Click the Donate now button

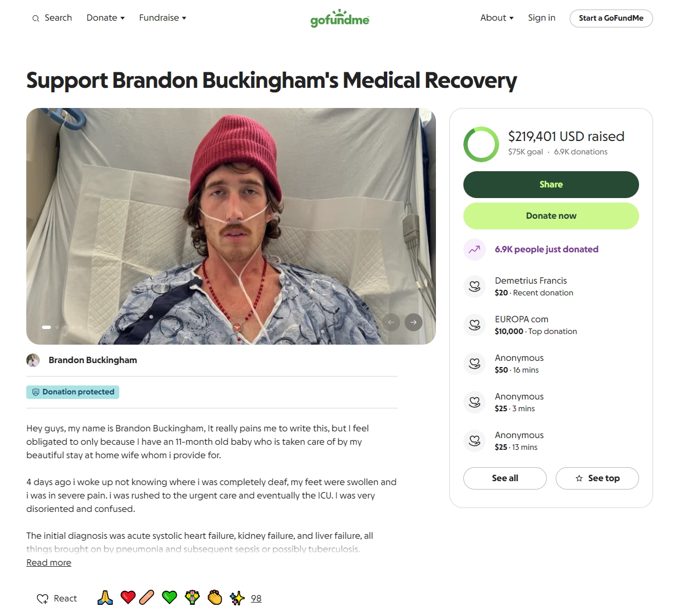tap(551, 216)
